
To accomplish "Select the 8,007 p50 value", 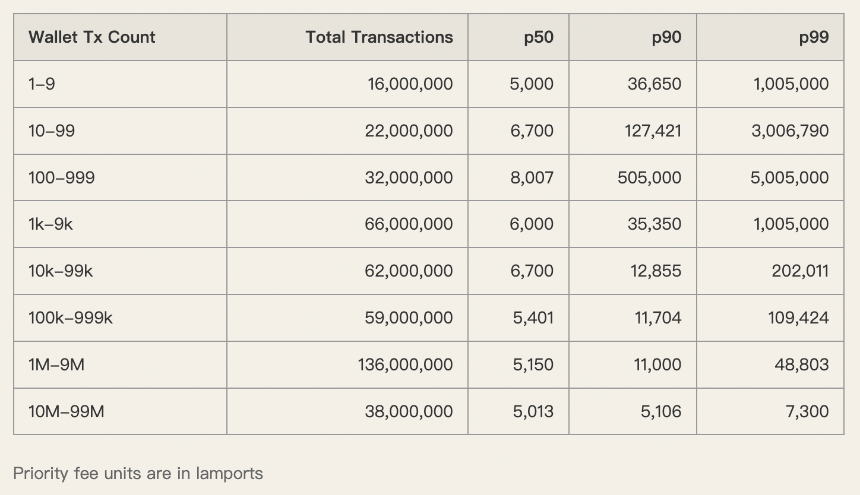I will pyautogui.click(x=531, y=178).
